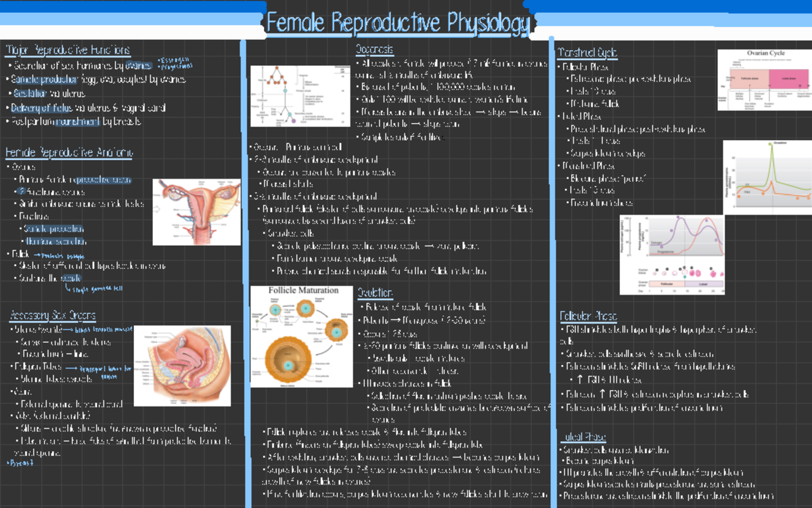Open the "Ovarian Cycle" chart image
812x508 pixels.
765,79
